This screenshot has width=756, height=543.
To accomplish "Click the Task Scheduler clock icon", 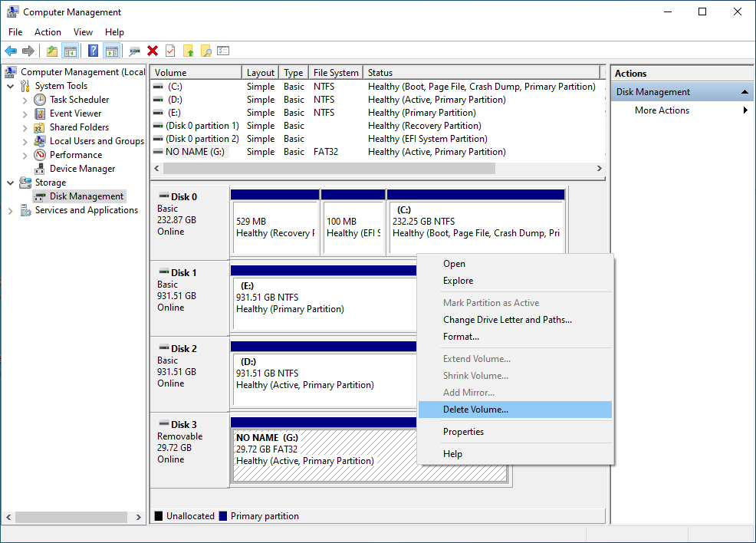I will click(x=40, y=100).
